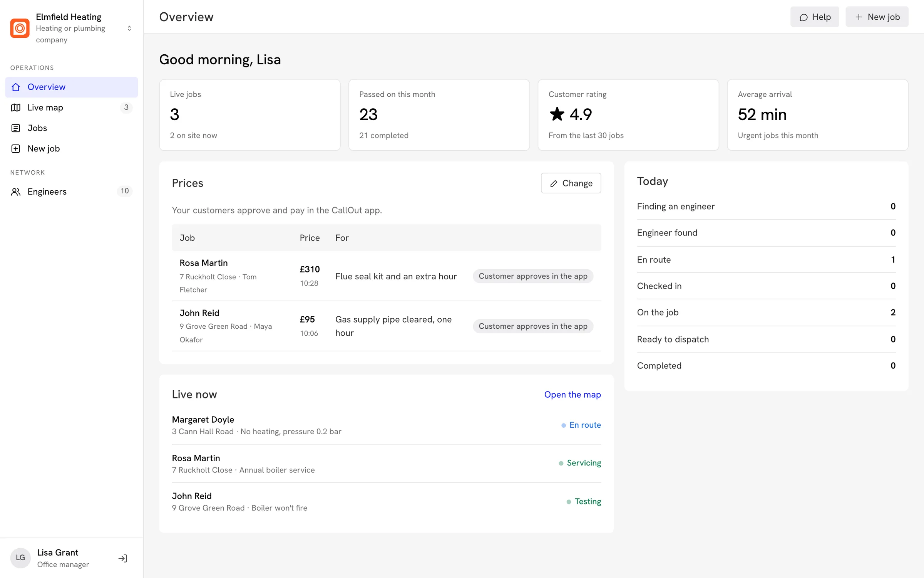Click the Change prices button label
This screenshot has height=578, width=924.
click(x=577, y=183)
